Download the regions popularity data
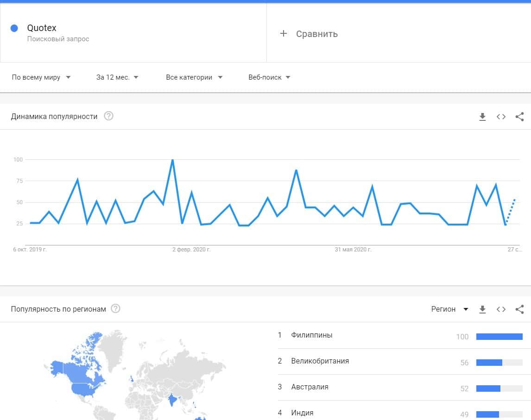 (x=482, y=309)
